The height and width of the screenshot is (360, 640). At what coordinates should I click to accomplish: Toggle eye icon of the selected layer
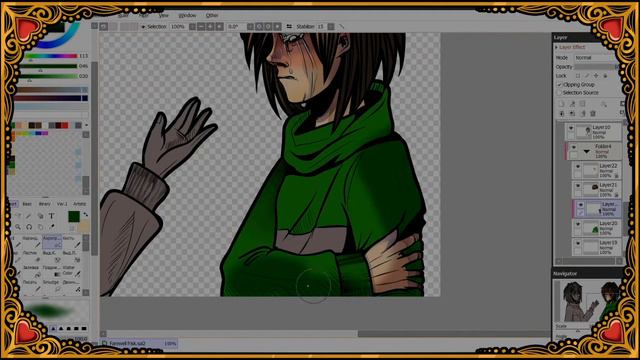(x=580, y=205)
